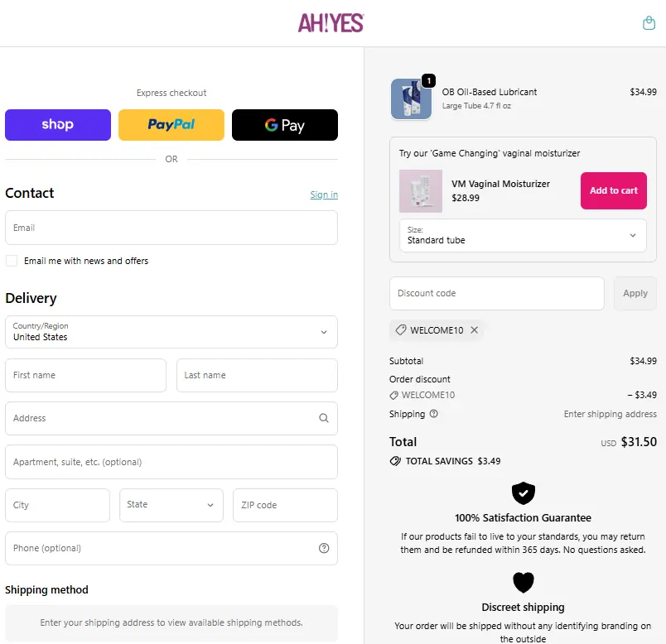Viewport: 666px width, 644px height.
Task: Pay with Shop Pay express button
Action: click(x=58, y=125)
